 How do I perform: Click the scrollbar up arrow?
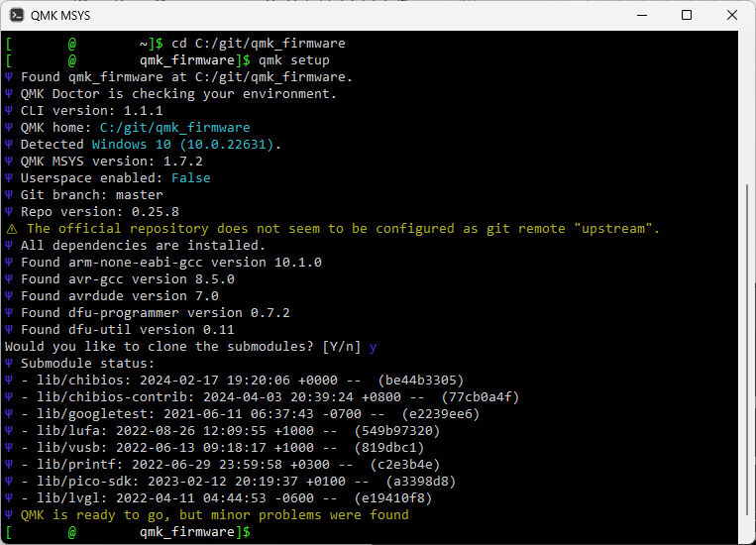(748, 40)
